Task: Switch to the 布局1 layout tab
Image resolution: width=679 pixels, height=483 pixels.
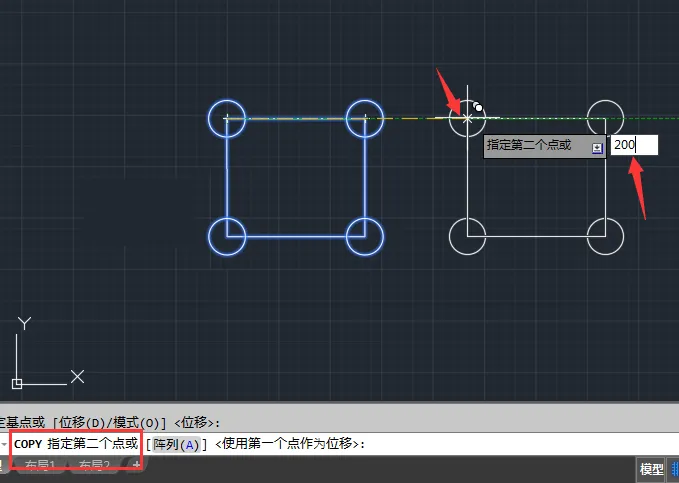Action: pyautogui.click(x=40, y=466)
